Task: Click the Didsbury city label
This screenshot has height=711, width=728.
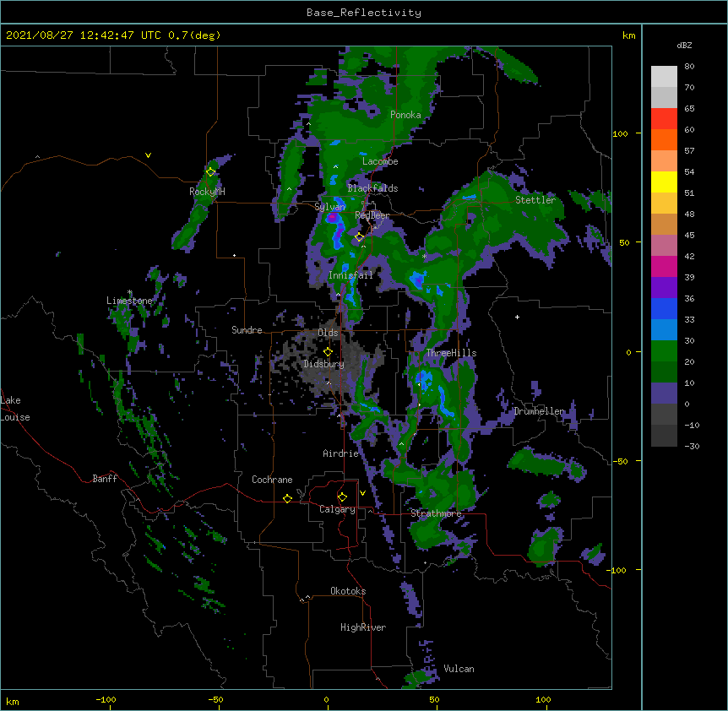Action: pos(324,364)
